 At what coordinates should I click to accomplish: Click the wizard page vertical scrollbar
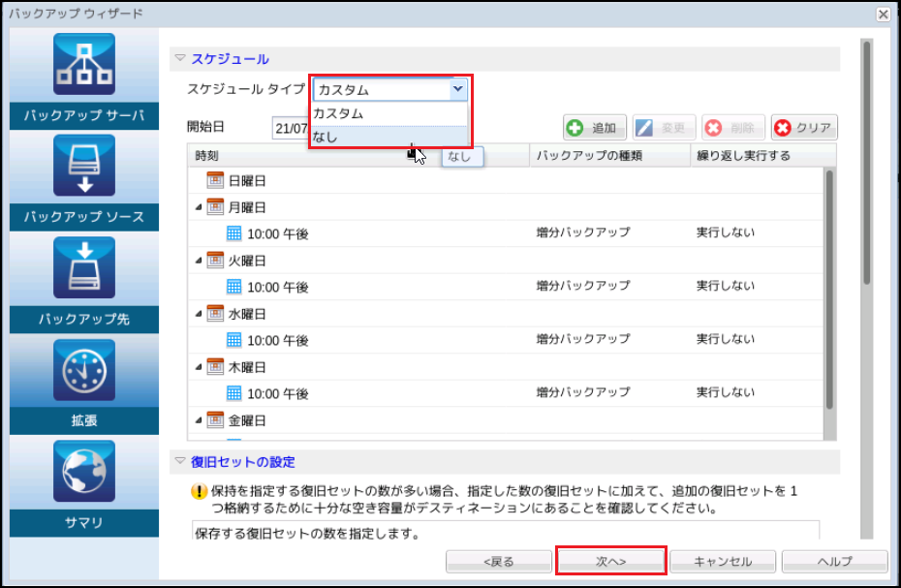coord(867,161)
